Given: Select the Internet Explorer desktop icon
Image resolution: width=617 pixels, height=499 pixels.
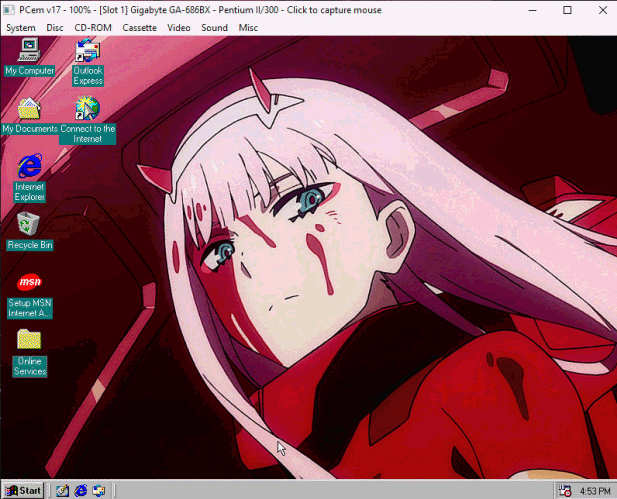Looking at the screenshot, I should (x=30, y=166).
